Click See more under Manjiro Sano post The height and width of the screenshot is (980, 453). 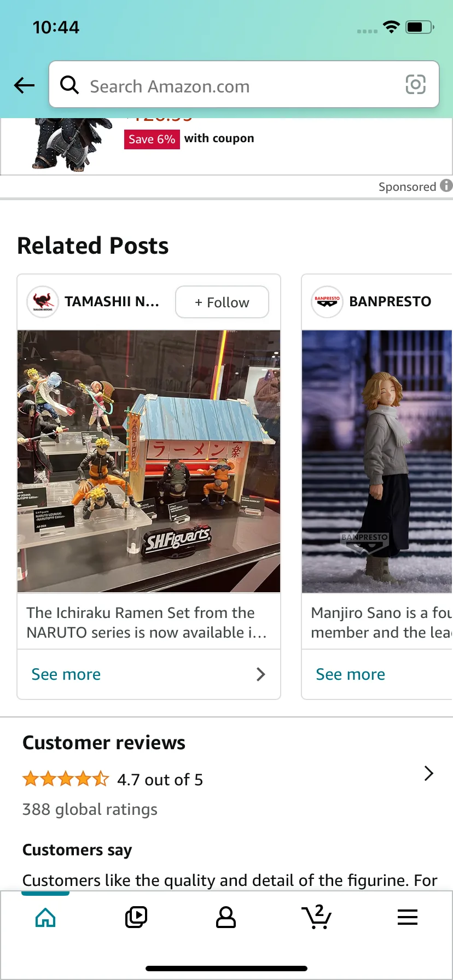(351, 674)
